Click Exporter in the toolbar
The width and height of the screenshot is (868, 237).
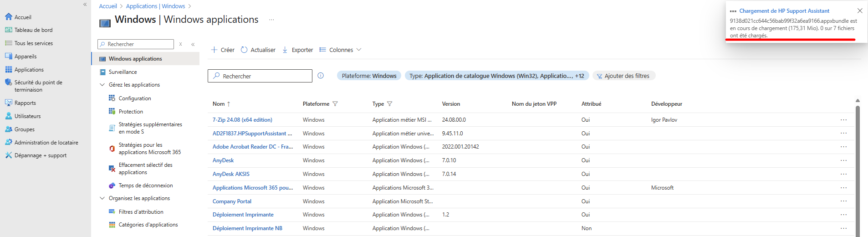pos(297,50)
